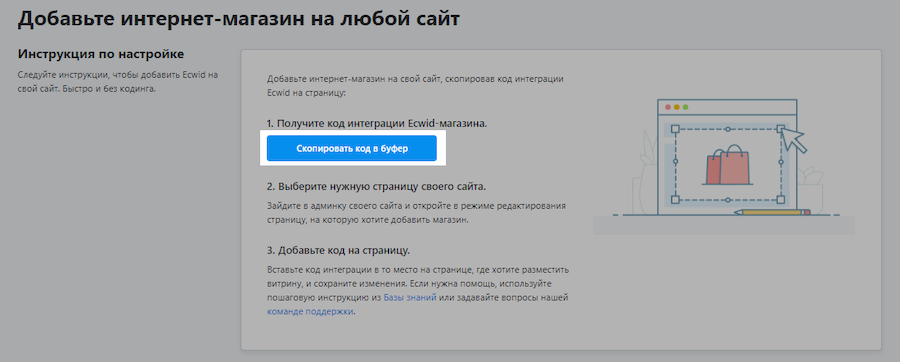The width and height of the screenshot is (900, 362).
Task: Select step "3. Добавьте код на страницу."
Action: tap(338, 251)
